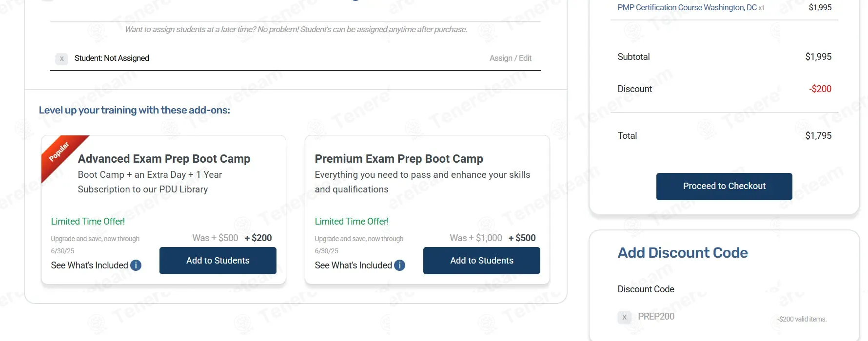
Task: Click the PREP200 discount code field
Action: pos(656,317)
